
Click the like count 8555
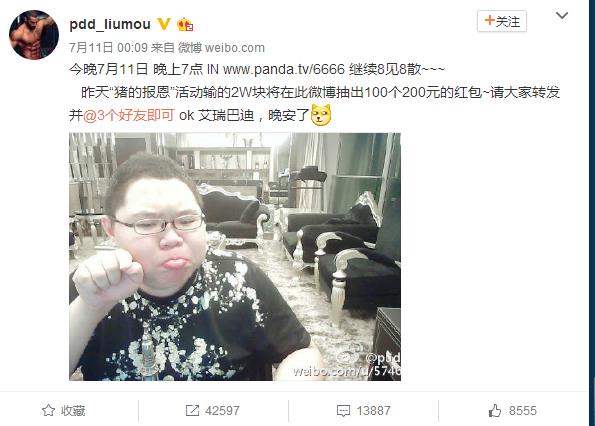[523, 410]
